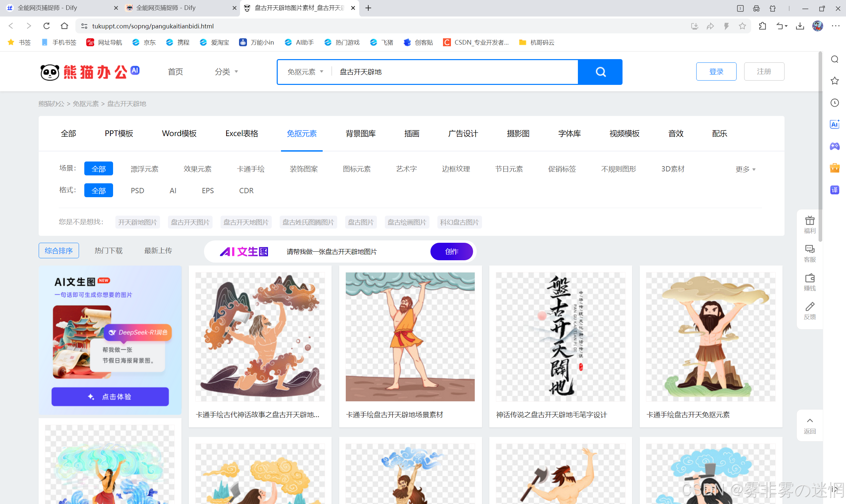The height and width of the screenshot is (504, 846).
Task: Click 免抠元素 breadcrumb link
Action: (86, 104)
